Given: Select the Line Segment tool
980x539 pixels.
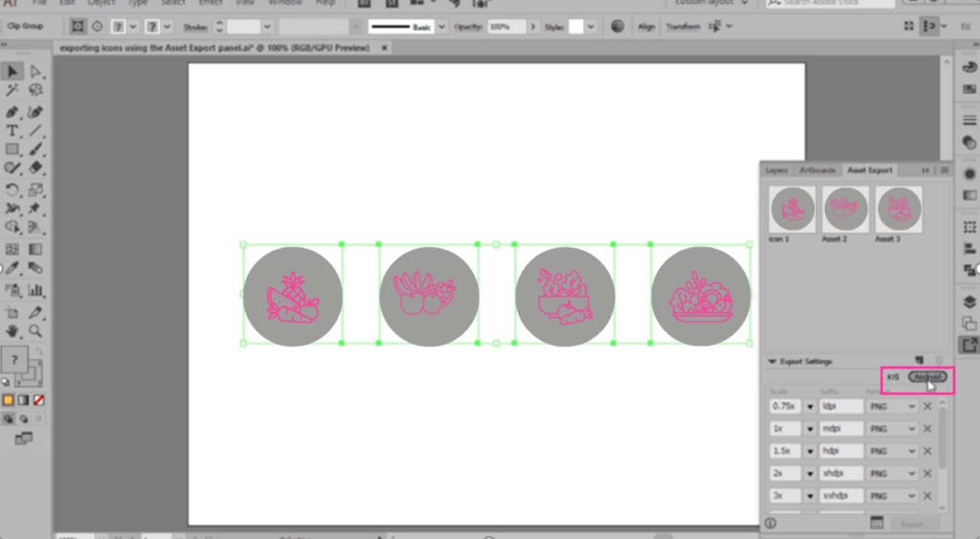Looking at the screenshot, I should click(35, 131).
